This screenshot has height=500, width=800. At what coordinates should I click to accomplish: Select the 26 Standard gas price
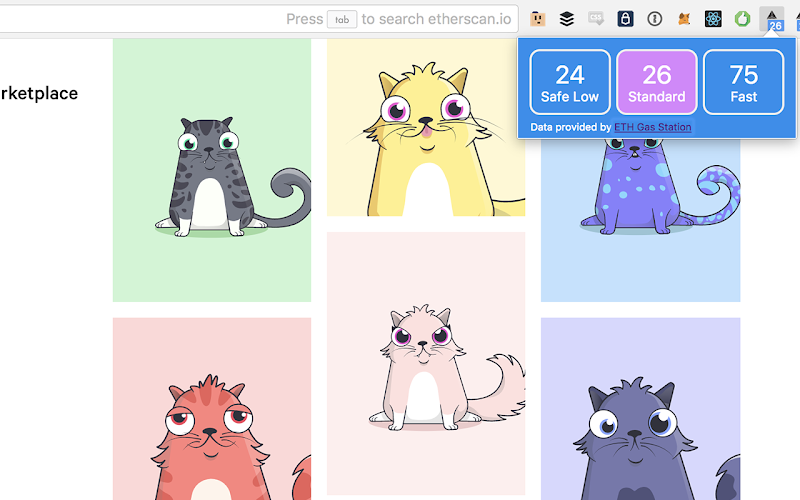(657, 82)
